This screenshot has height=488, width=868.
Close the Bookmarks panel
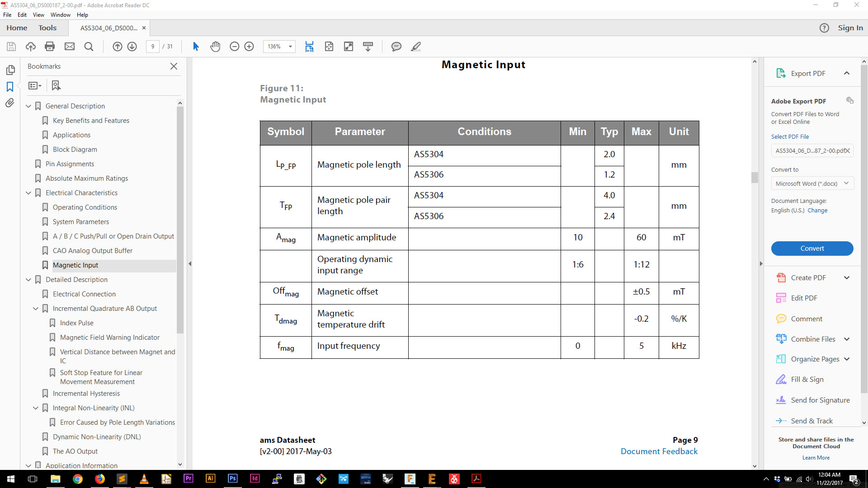[174, 66]
